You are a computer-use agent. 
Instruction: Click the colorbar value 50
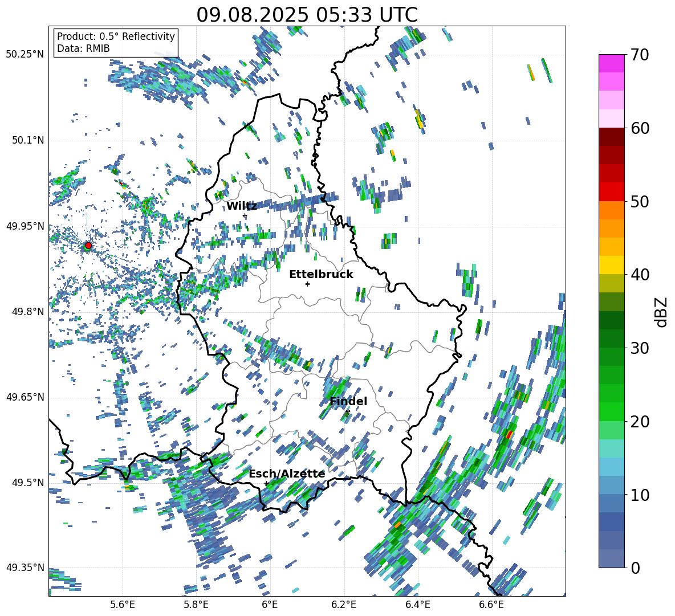pyautogui.click(x=640, y=201)
